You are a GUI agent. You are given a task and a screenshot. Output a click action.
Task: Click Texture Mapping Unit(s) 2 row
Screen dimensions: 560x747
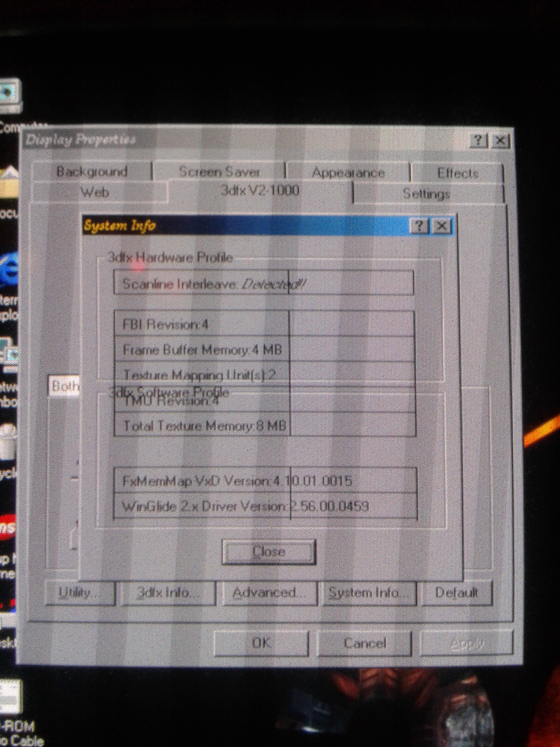tap(265, 374)
